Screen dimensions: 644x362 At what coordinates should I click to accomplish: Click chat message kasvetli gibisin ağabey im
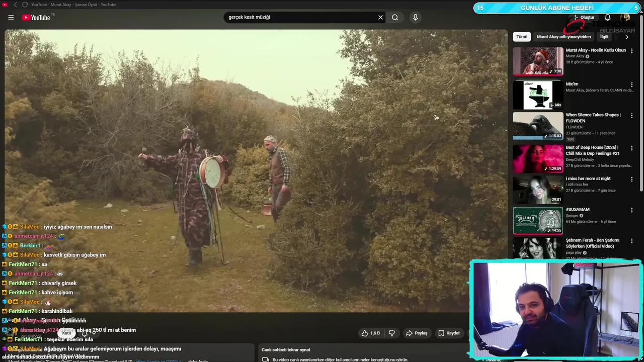[x=74, y=255]
